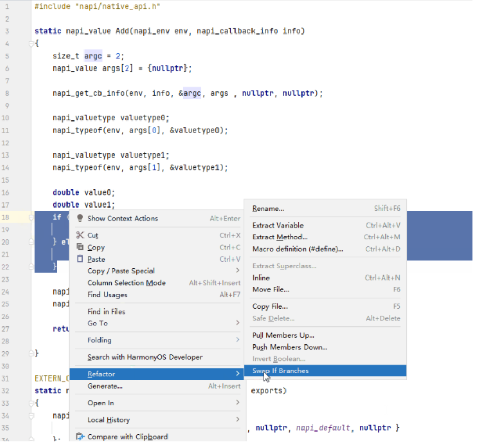Click Pull Members Up... option
This screenshot has width=504, height=448.
click(283, 335)
